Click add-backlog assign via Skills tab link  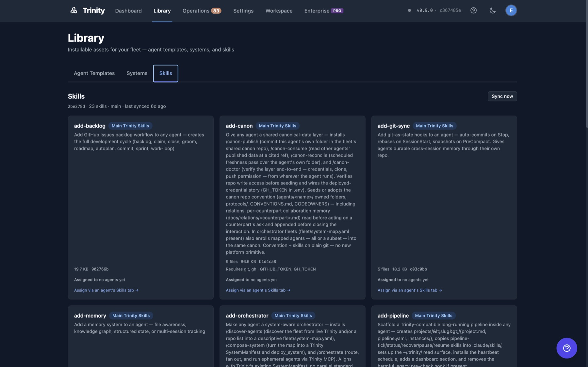click(x=106, y=290)
